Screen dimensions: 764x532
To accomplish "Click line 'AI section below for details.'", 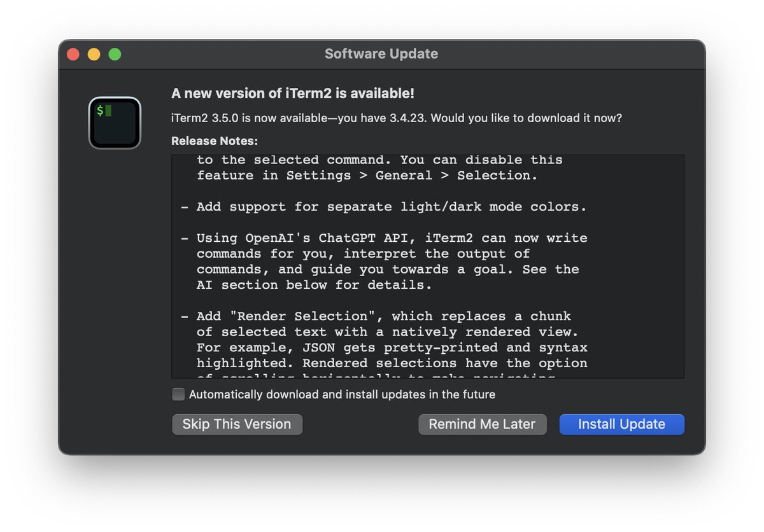I will click(315, 285).
